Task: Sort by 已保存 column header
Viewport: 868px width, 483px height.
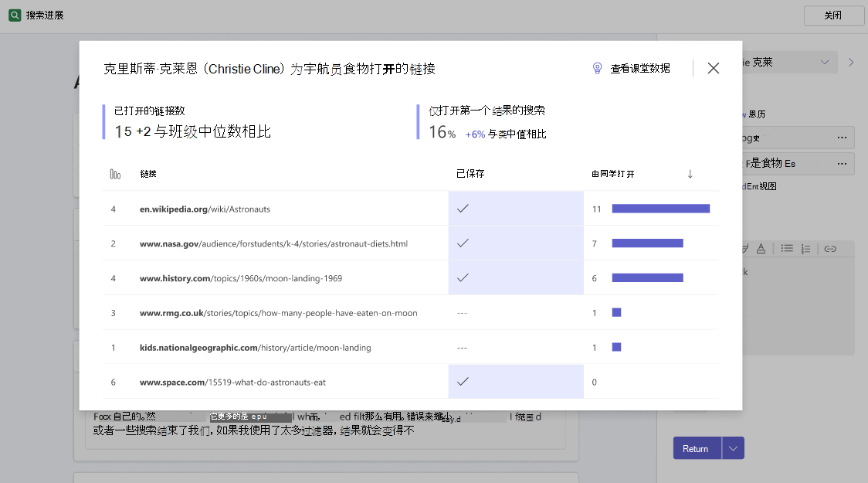Action: 470,173
